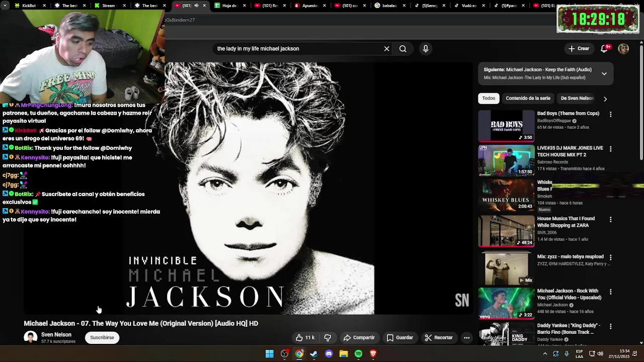Open the YouTube notifications bell

coord(604,49)
